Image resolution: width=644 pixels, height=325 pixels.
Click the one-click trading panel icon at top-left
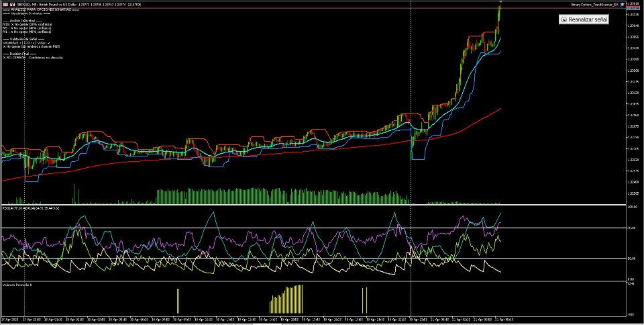[x=5, y=5]
